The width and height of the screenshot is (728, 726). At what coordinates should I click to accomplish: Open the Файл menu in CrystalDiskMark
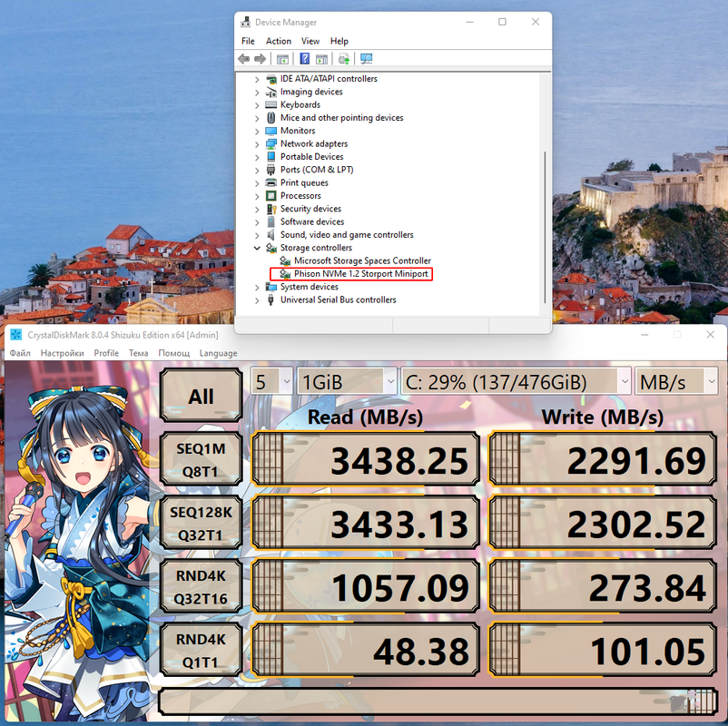[x=20, y=353]
